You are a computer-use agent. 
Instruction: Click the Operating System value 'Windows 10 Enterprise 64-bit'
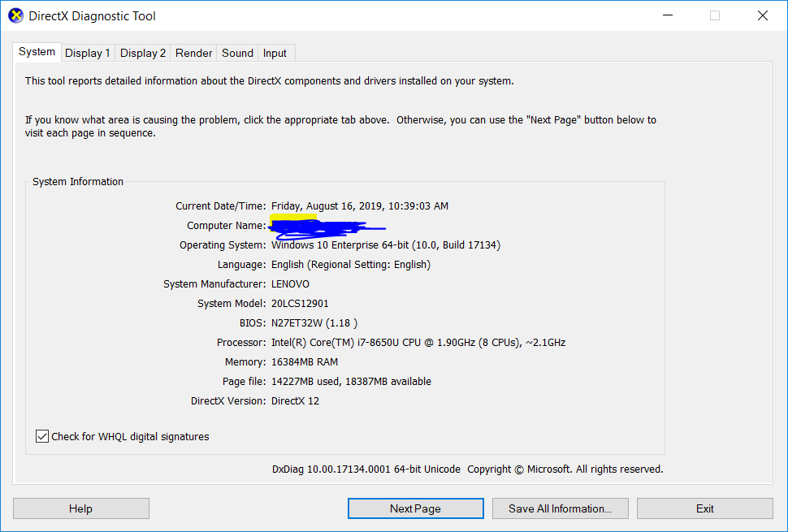[x=340, y=245]
